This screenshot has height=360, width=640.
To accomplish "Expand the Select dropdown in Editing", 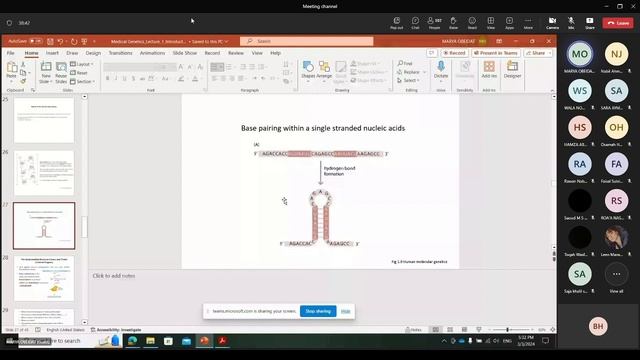I will (x=408, y=80).
